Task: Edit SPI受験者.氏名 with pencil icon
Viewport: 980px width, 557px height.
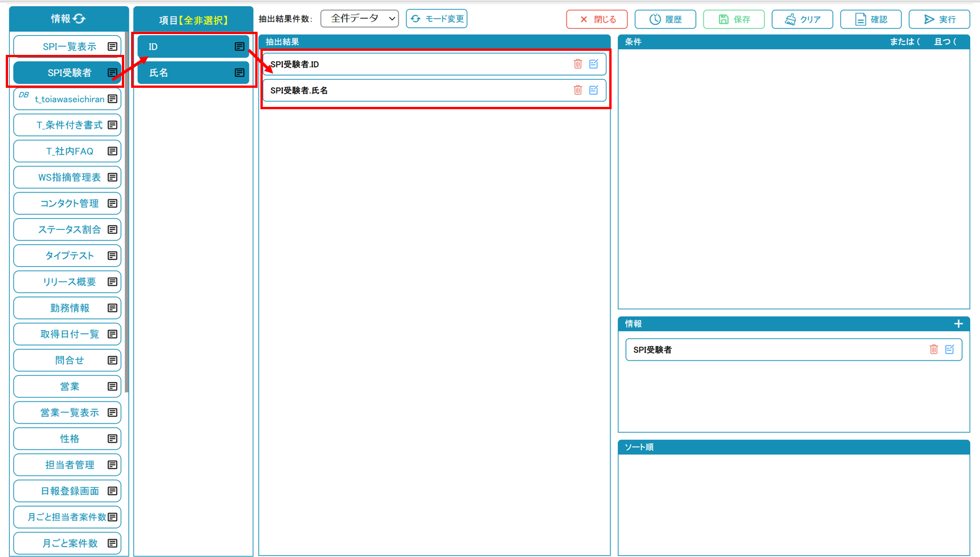Action: [x=594, y=90]
